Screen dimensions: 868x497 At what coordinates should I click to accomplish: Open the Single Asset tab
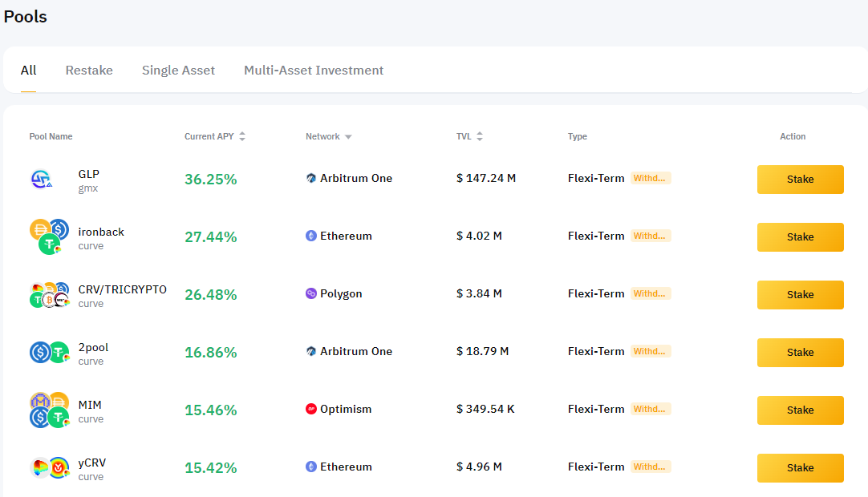pyautogui.click(x=178, y=71)
